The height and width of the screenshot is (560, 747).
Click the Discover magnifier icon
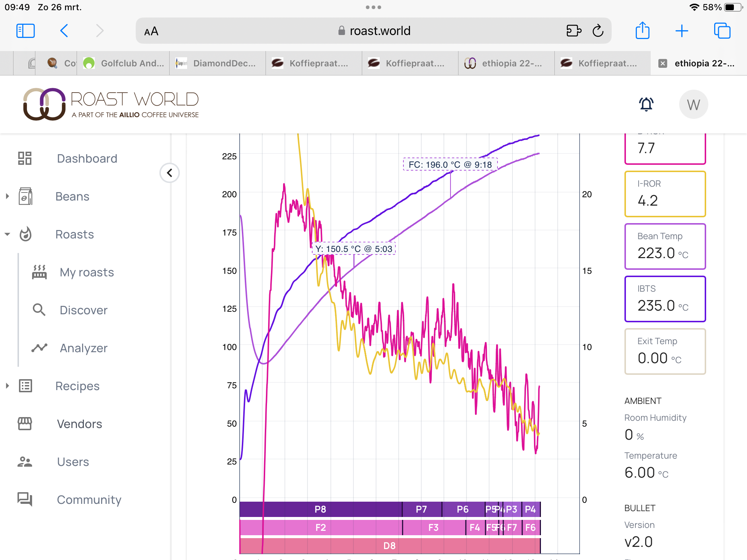(39, 310)
